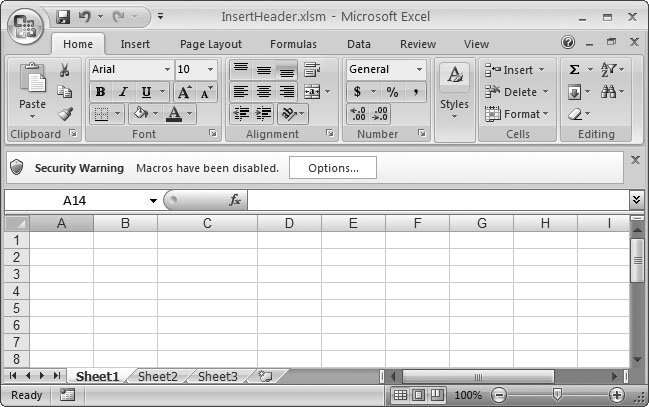
Task: Switch to Page Layout view in status bar
Action: tap(419, 395)
